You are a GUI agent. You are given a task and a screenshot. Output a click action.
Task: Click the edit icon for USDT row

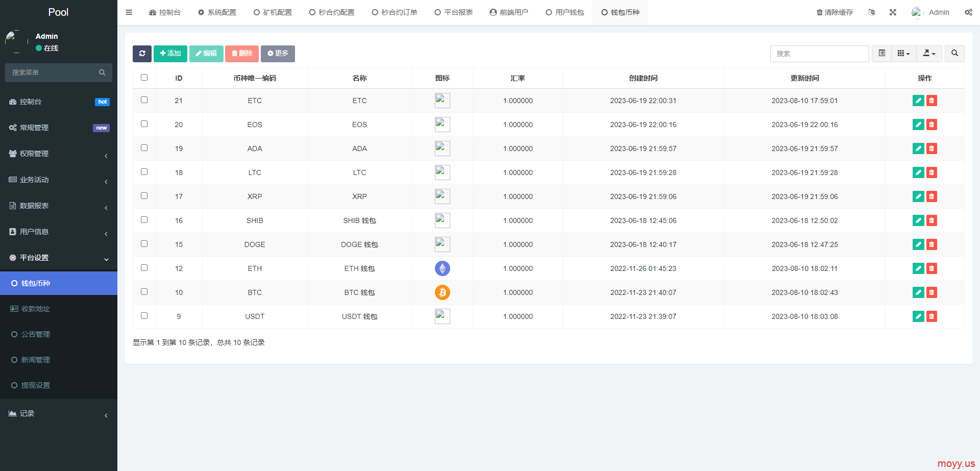pos(918,316)
